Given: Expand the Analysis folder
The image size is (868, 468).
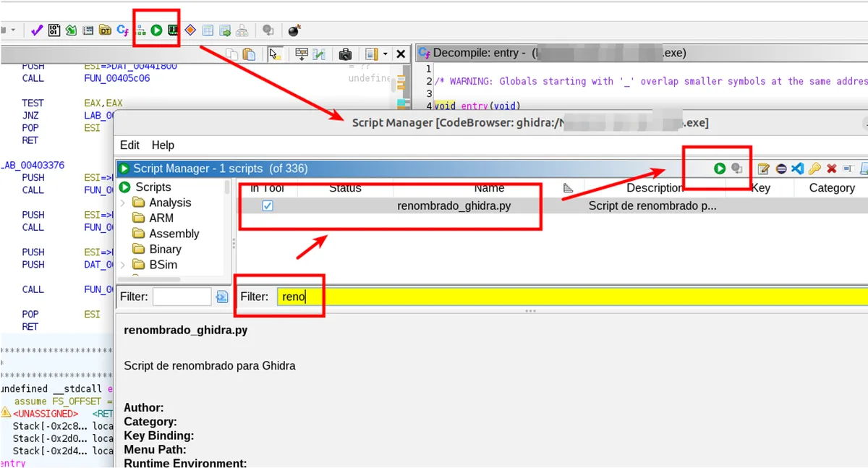Looking at the screenshot, I should (x=122, y=203).
